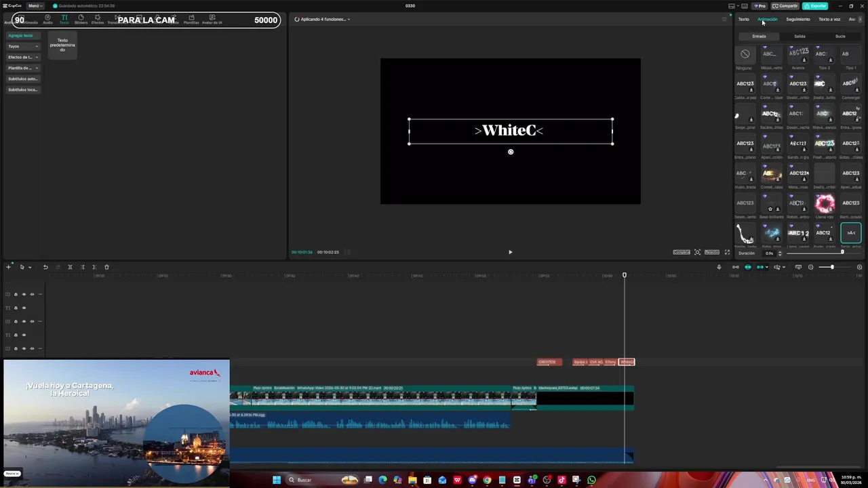Delete selected clip with trash icon
Image resolution: width=868 pixels, height=488 pixels.
(106, 267)
